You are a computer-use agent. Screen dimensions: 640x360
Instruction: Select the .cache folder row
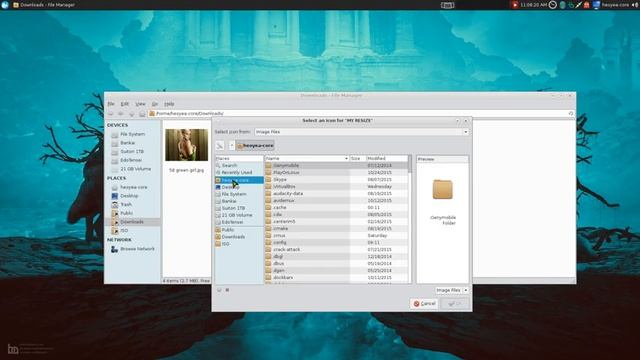[x=336, y=207]
